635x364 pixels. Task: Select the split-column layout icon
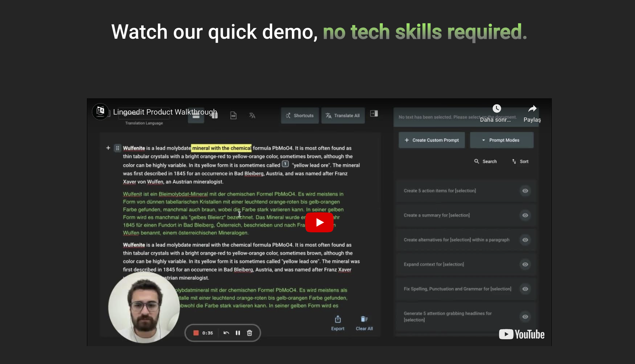215,115
